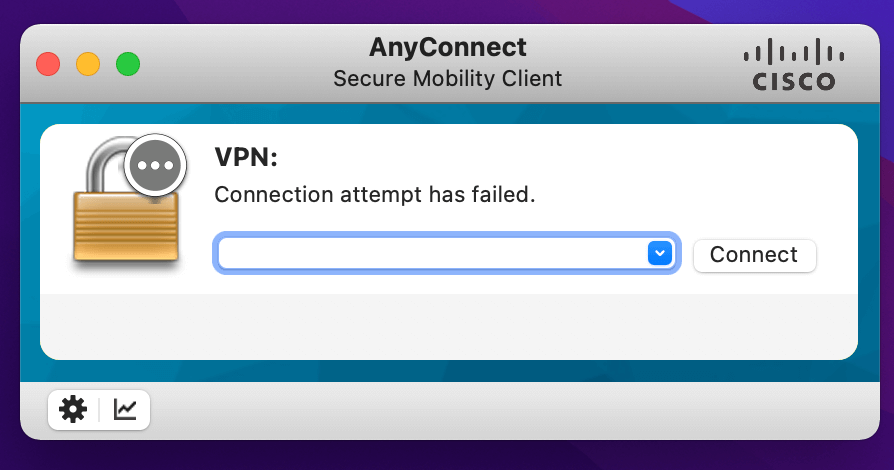Viewport: 894px width, 470px height.
Task: Minimize window with the yellow button
Action: click(88, 65)
